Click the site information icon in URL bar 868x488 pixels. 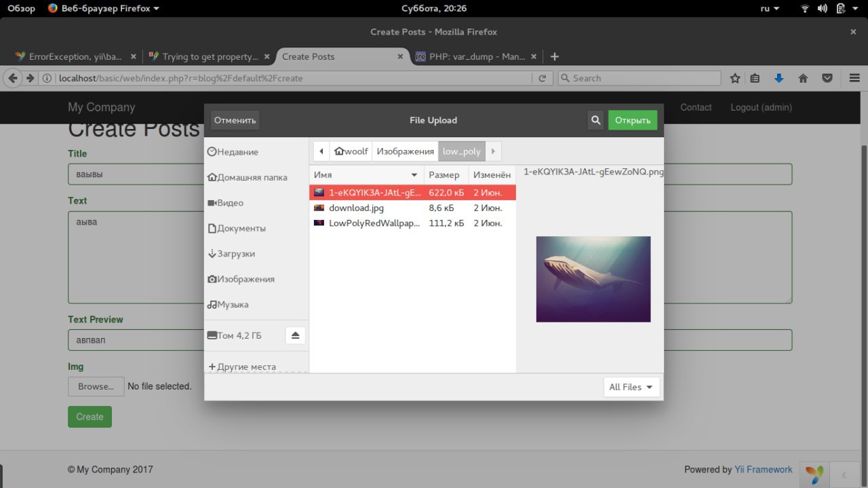coord(47,78)
